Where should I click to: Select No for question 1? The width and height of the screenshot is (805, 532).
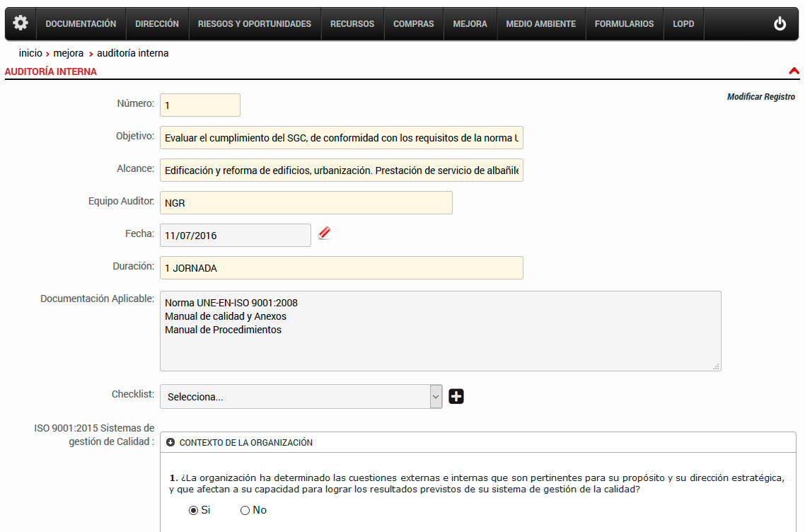click(245, 511)
